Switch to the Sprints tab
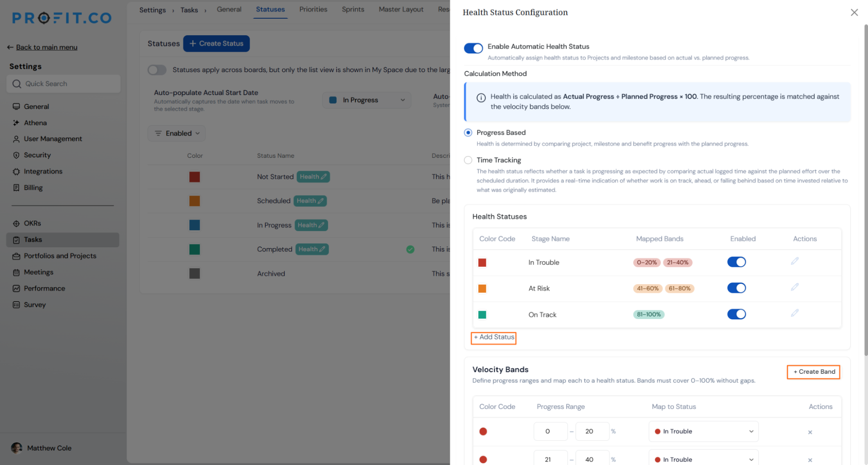The height and width of the screenshot is (465, 868). (353, 10)
